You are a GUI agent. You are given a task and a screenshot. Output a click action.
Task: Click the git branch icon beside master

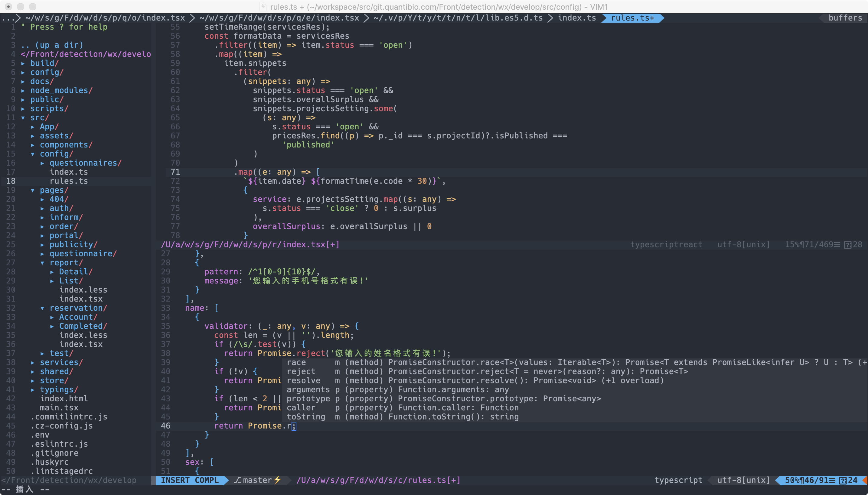coord(237,480)
